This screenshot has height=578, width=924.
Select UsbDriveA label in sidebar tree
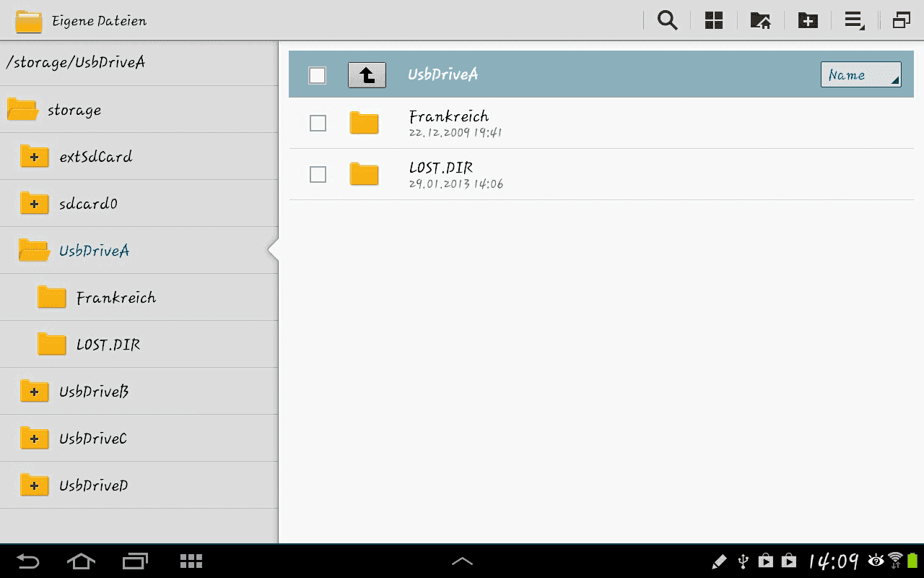pos(95,251)
